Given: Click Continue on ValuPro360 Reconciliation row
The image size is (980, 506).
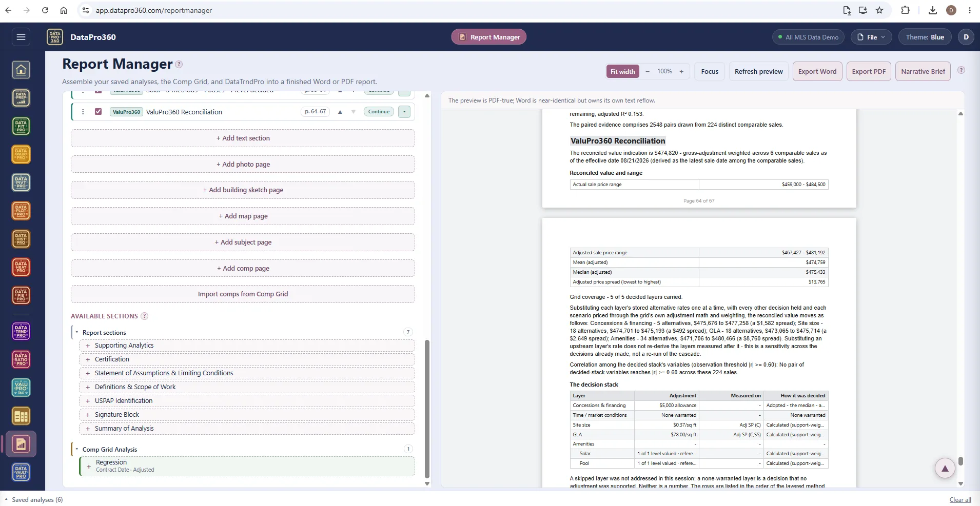Looking at the screenshot, I should 379,112.
